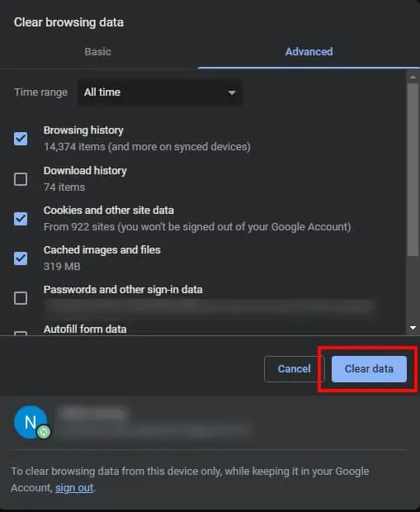Click the '74 items' download count

(64, 187)
